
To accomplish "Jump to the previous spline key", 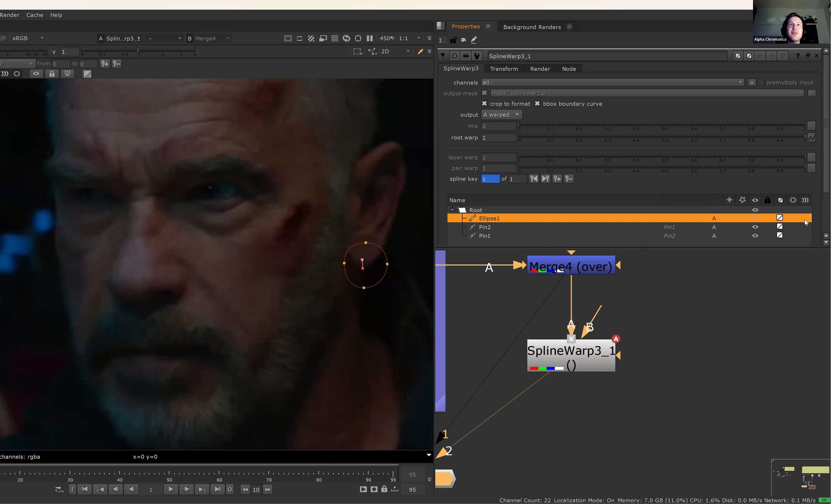I will [x=534, y=179].
